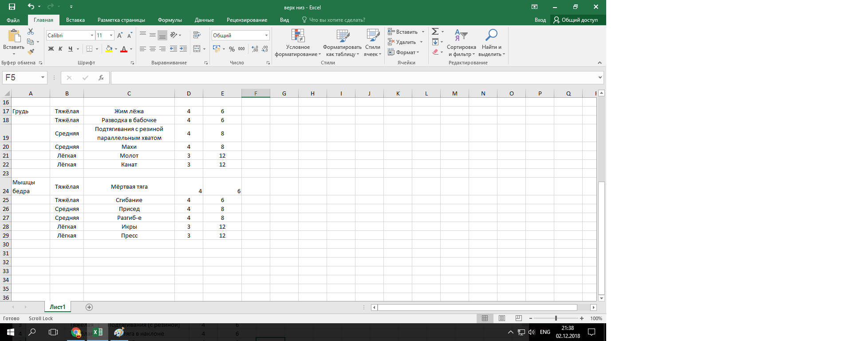The height and width of the screenshot is (341, 868).
Task: Switch to the Формулы tab
Action: pyautogui.click(x=170, y=20)
